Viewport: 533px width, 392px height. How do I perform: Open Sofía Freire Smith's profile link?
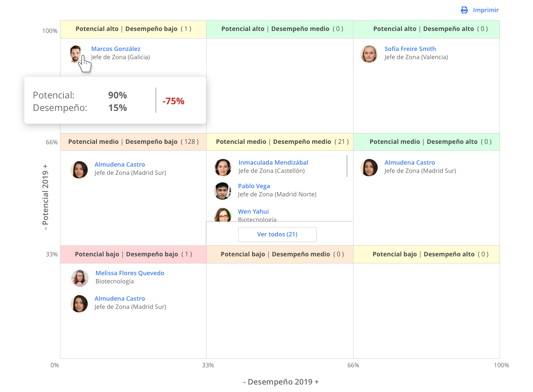click(410, 49)
